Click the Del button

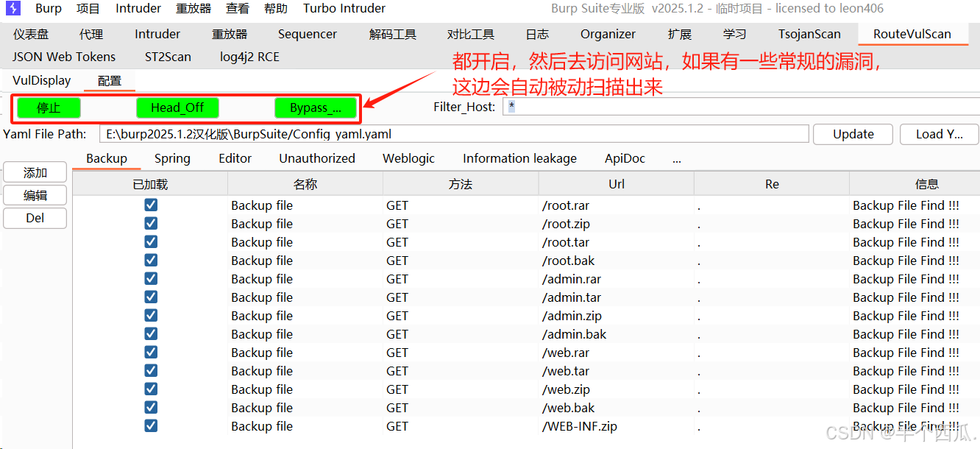35,218
